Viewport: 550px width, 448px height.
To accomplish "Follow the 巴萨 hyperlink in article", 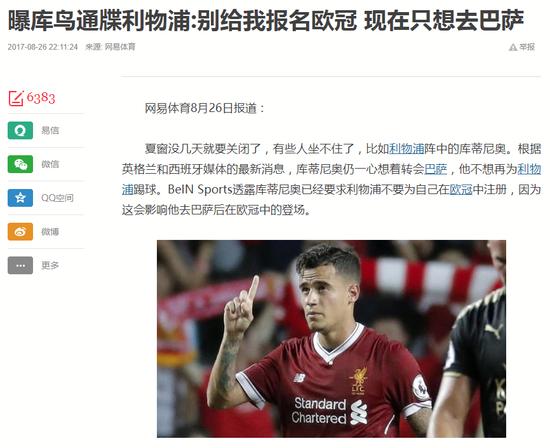I will 436,169.
